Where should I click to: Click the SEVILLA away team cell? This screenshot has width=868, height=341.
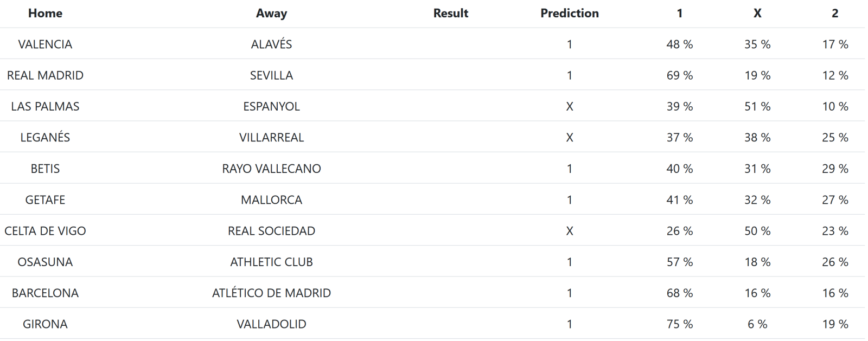click(271, 75)
